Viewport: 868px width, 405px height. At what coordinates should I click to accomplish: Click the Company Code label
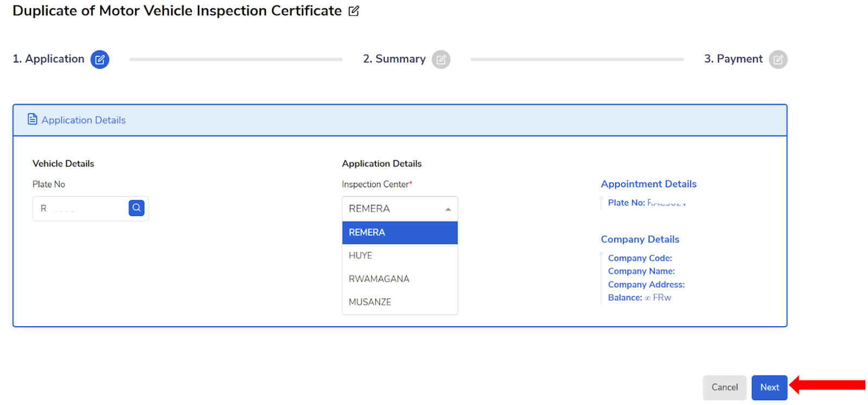(x=640, y=258)
